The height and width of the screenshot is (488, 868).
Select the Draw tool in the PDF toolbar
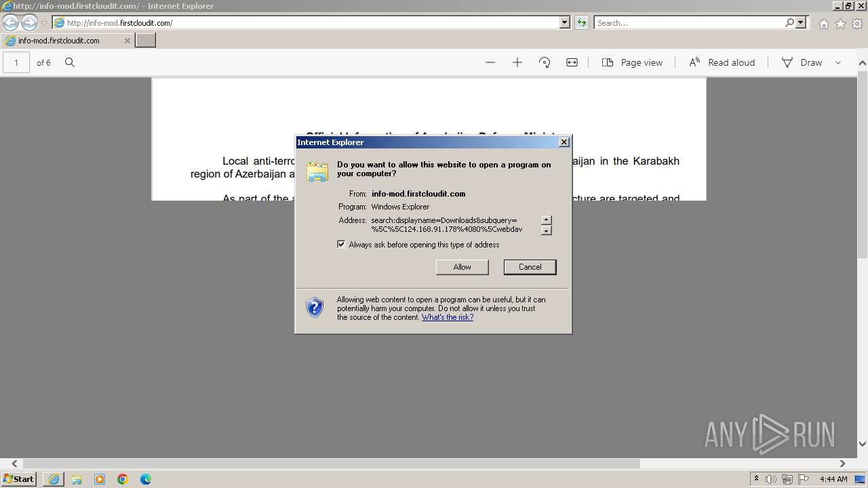(x=802, y=62)
